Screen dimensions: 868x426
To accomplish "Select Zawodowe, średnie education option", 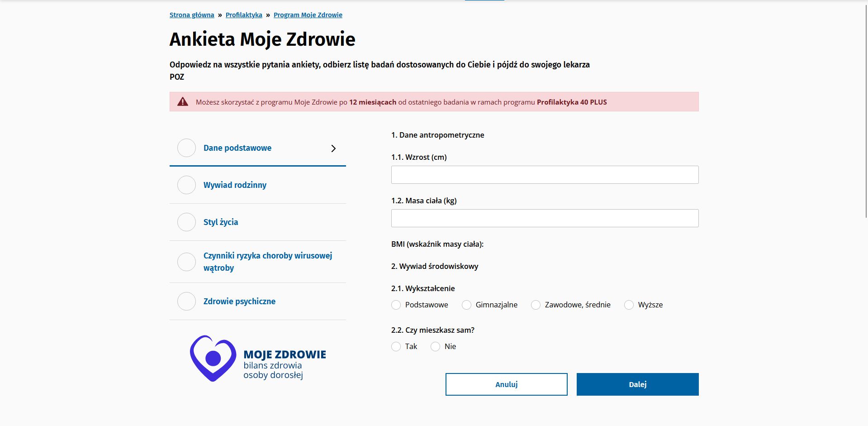I will [536, 305].
